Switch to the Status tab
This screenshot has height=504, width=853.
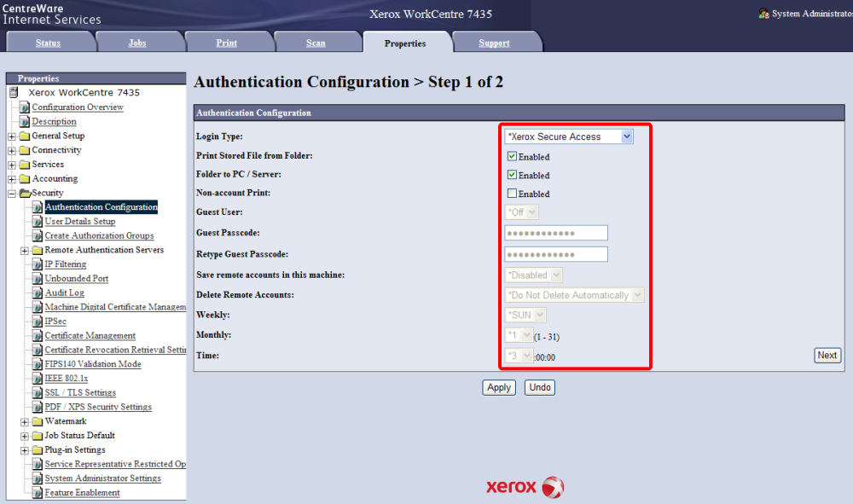(x=48, y=43)
